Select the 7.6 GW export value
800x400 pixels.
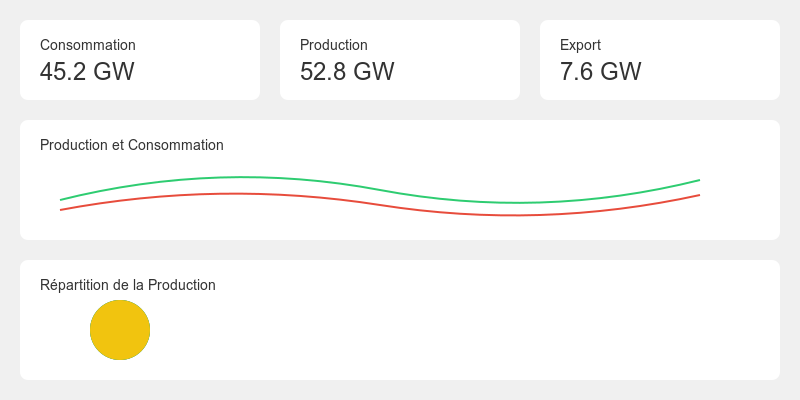[x=601, y=71]
